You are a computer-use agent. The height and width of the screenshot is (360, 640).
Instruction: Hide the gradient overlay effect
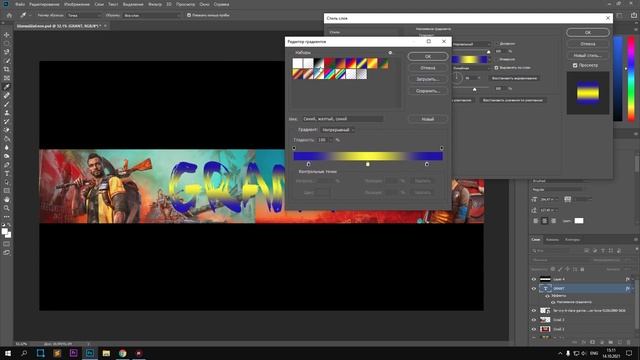click(x=553, y=302)
